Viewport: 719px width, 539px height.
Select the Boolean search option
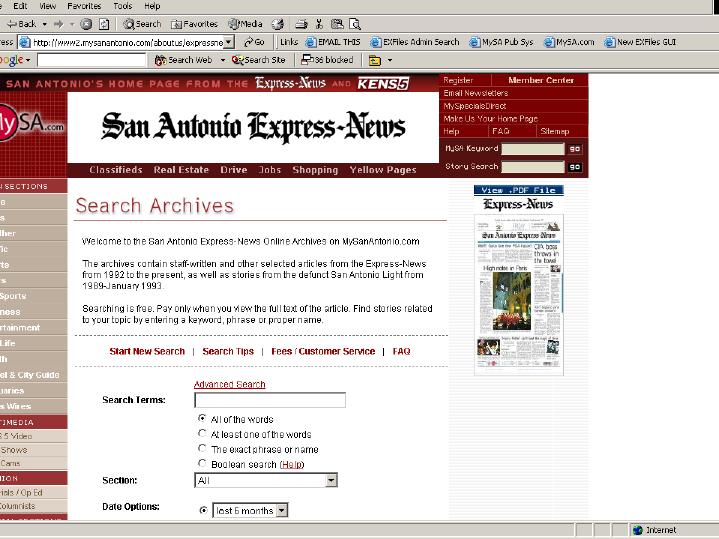202,463
